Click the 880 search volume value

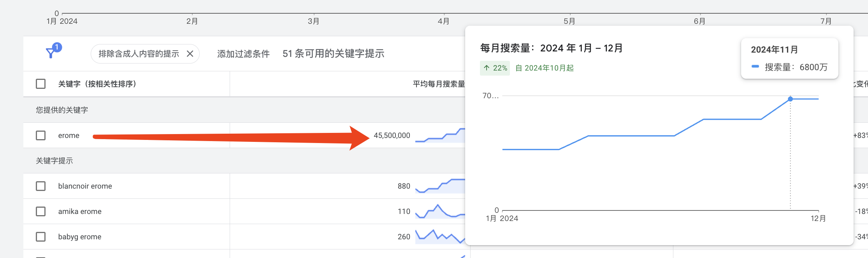[404, 186]
